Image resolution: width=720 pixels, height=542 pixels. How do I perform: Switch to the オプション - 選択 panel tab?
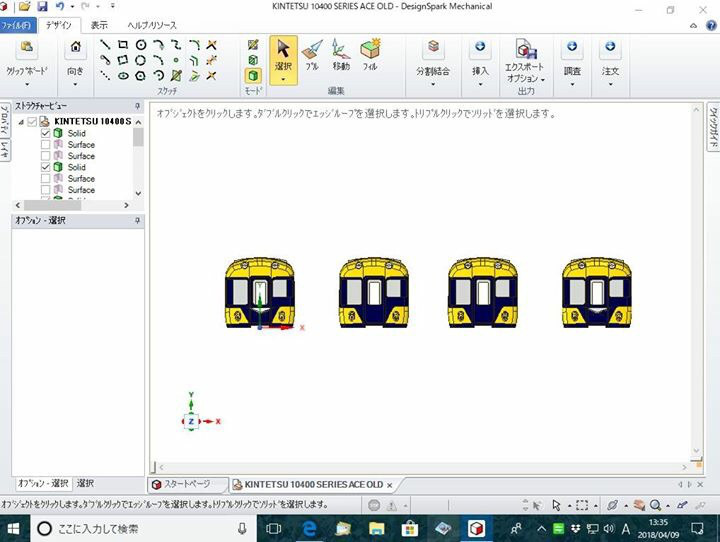click(43, 483)
